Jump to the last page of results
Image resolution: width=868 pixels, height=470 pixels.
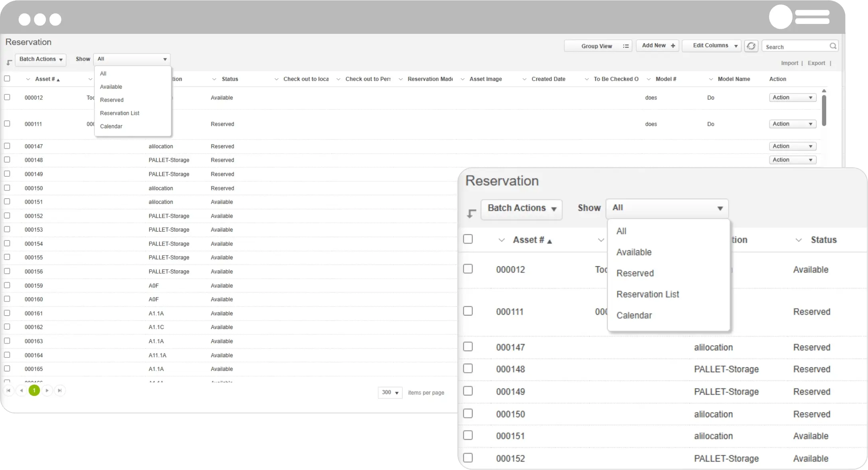61,390
